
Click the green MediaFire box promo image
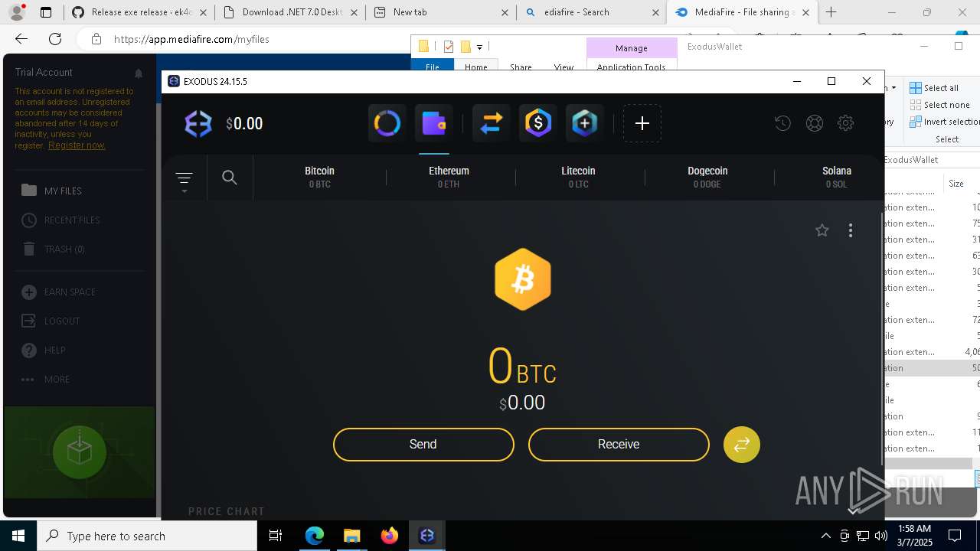point(80,452)
